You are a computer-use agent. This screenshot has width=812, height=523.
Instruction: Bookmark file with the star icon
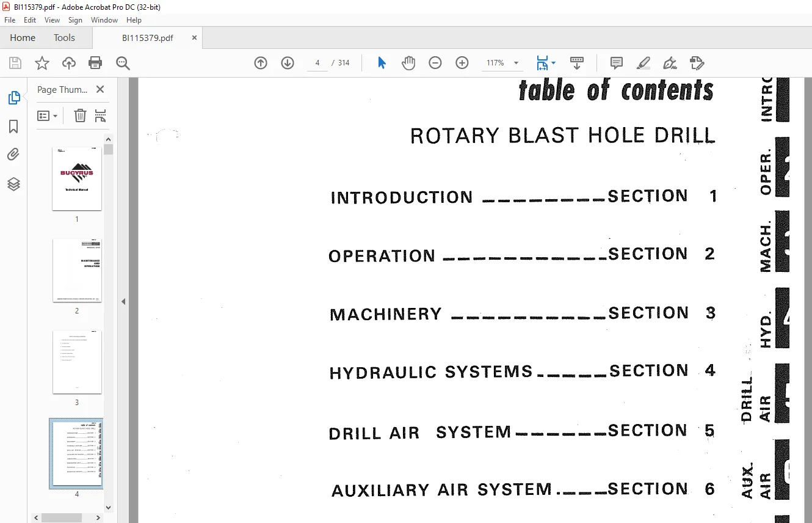[x=42, y=63]
